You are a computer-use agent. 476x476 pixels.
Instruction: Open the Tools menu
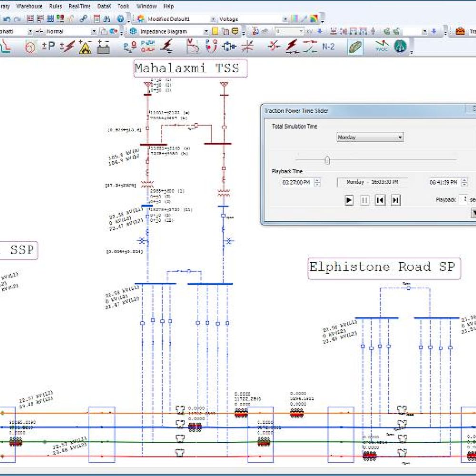pyautogui.click(x=123, y=6)
